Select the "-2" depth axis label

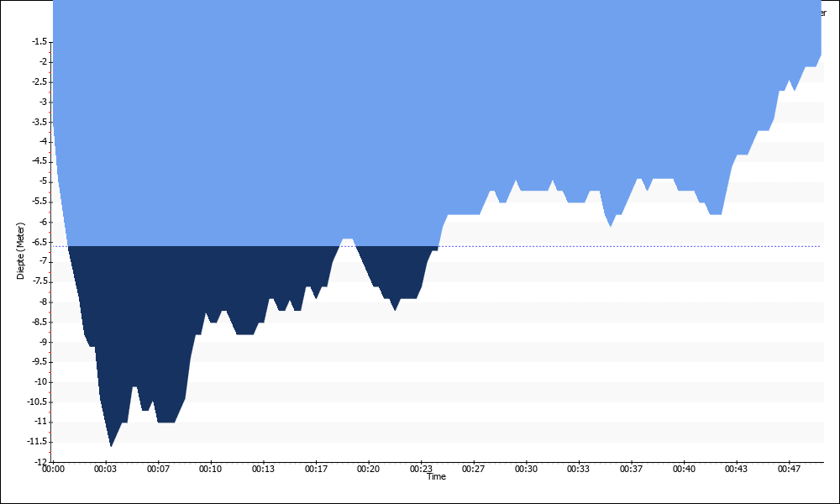coord(43,62)
